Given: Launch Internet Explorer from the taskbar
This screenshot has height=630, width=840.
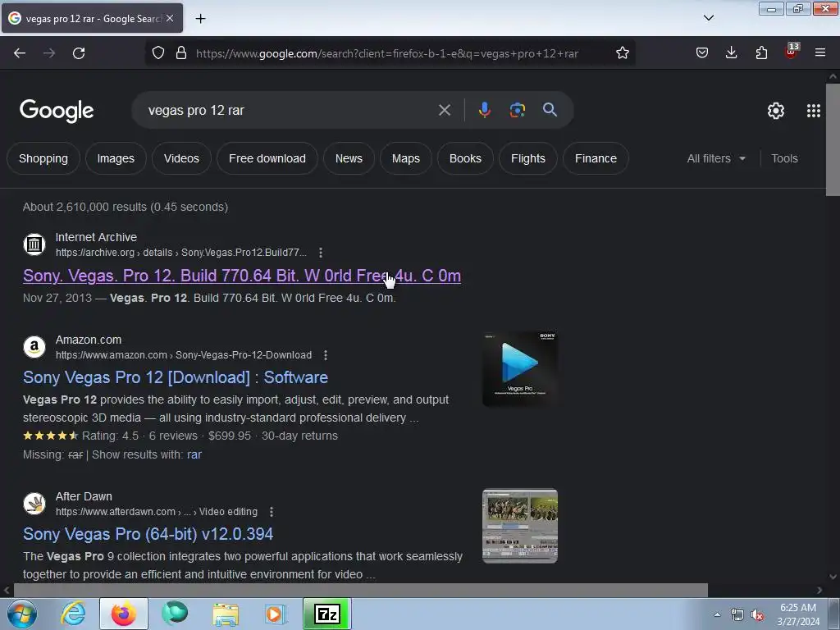Looking at the screenshot, I should coord(73,614).
